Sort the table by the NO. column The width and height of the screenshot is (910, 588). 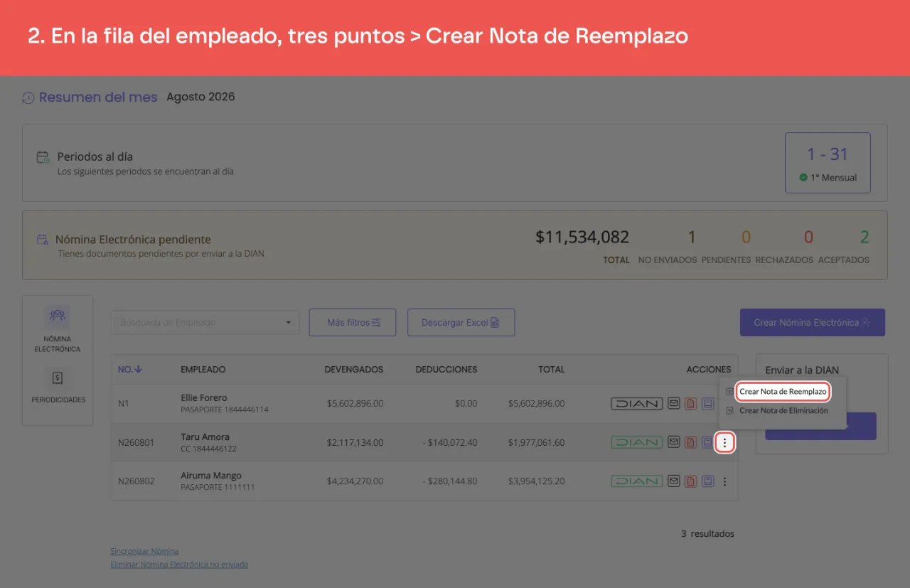click(x=130, y=369)
